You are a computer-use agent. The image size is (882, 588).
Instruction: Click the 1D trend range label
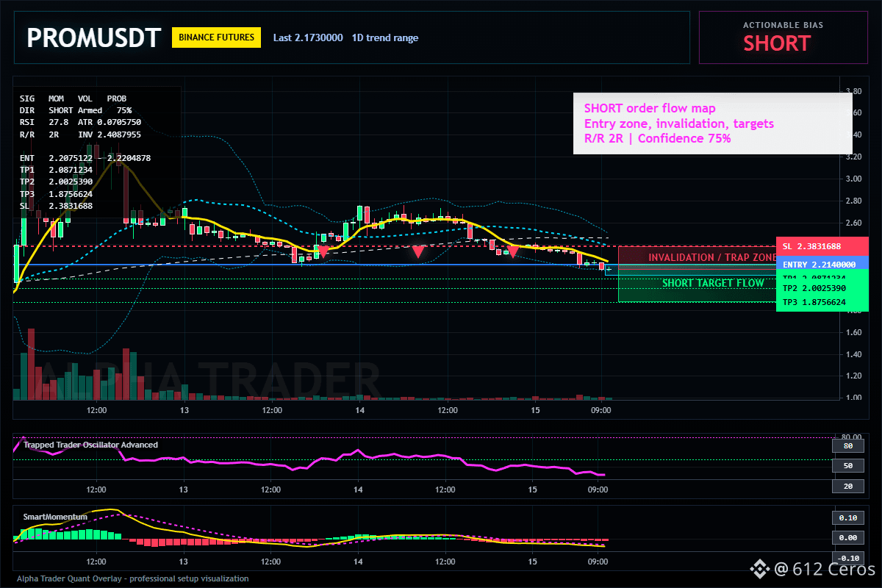[385, 37]
